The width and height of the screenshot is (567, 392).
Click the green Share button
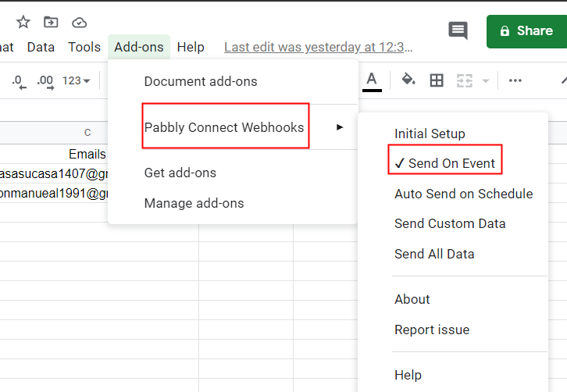(526, 31)
